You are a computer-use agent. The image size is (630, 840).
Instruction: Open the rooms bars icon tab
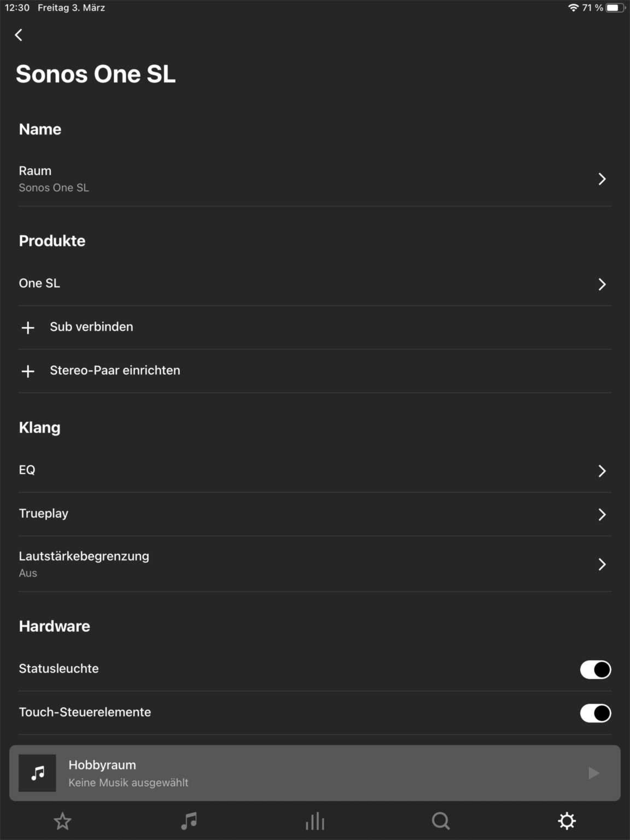click(x=315, y=821)
